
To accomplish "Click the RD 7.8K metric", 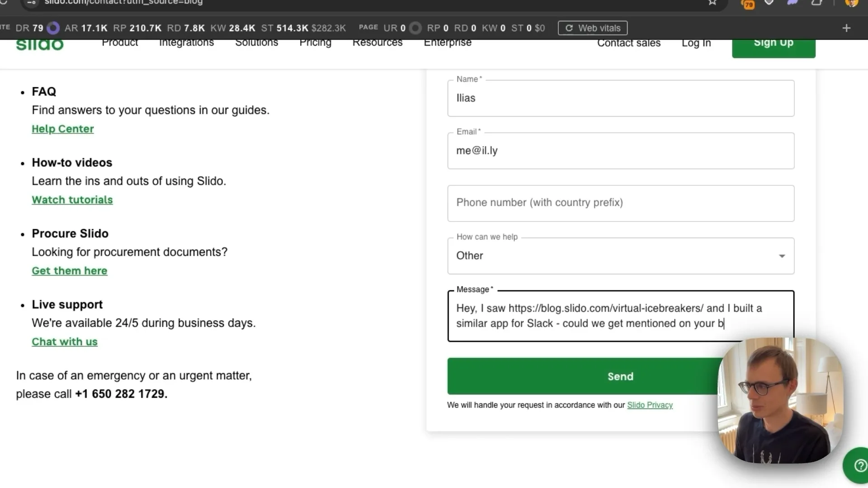I will 186,28.
